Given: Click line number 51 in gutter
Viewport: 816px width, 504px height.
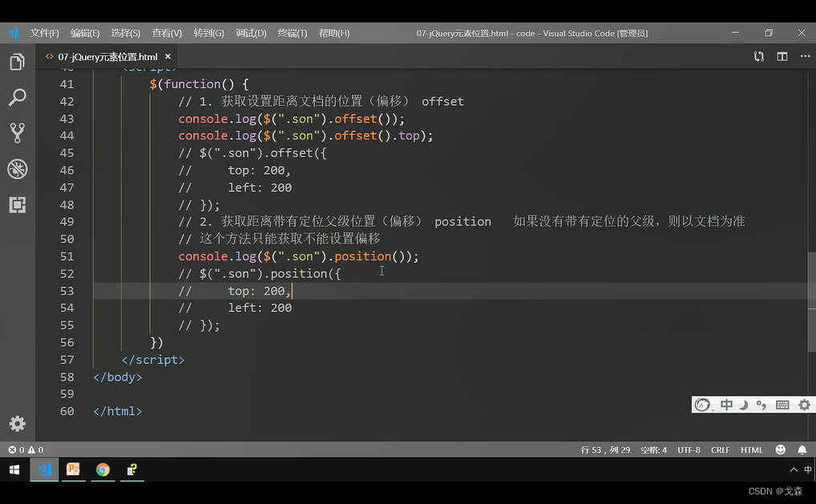Looking at the screenshot, I should pyautogui.click(x=67, y=256).
